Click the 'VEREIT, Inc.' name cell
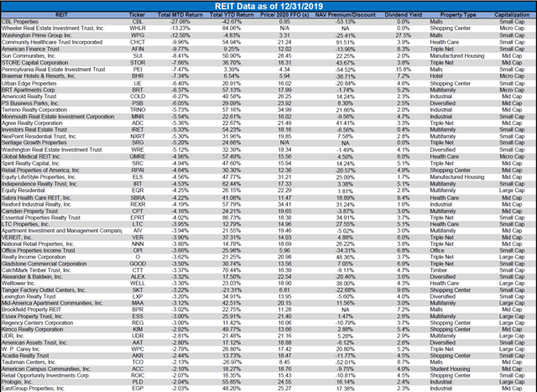537x392 pixels. 17,237
